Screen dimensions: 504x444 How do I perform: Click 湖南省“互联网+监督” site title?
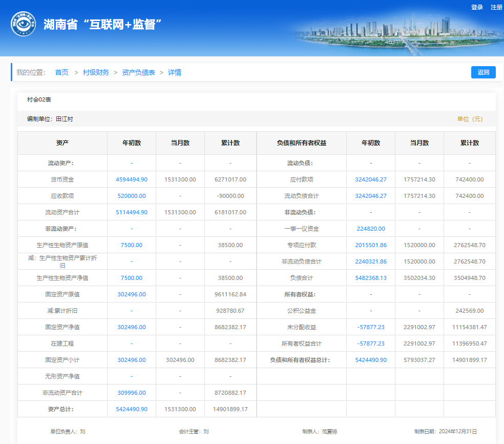click(102, 25)
